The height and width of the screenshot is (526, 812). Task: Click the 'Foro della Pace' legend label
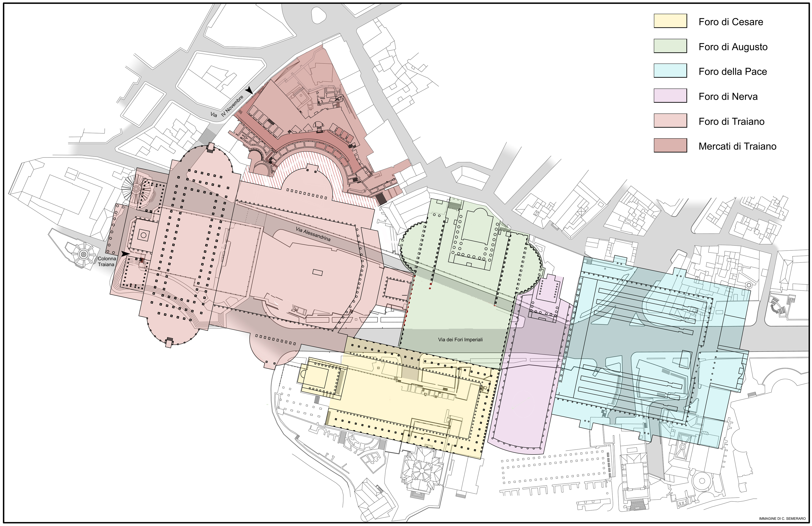click(x=732, y=72)
